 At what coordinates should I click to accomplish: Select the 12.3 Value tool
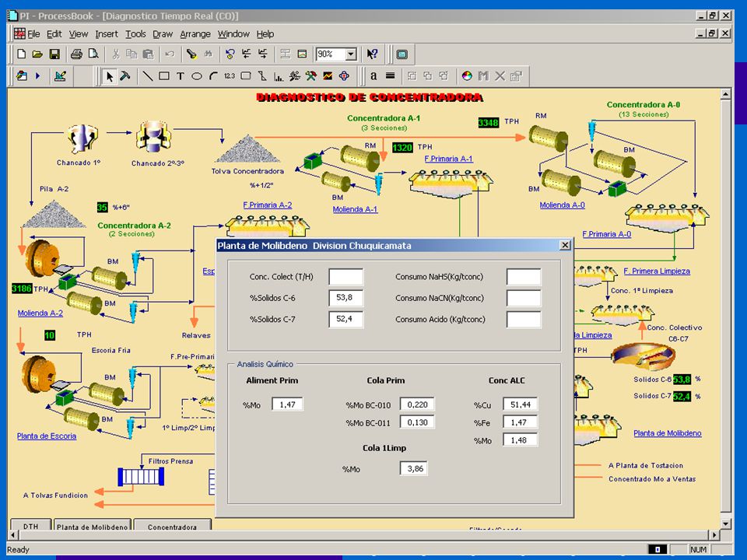(229, 76)
